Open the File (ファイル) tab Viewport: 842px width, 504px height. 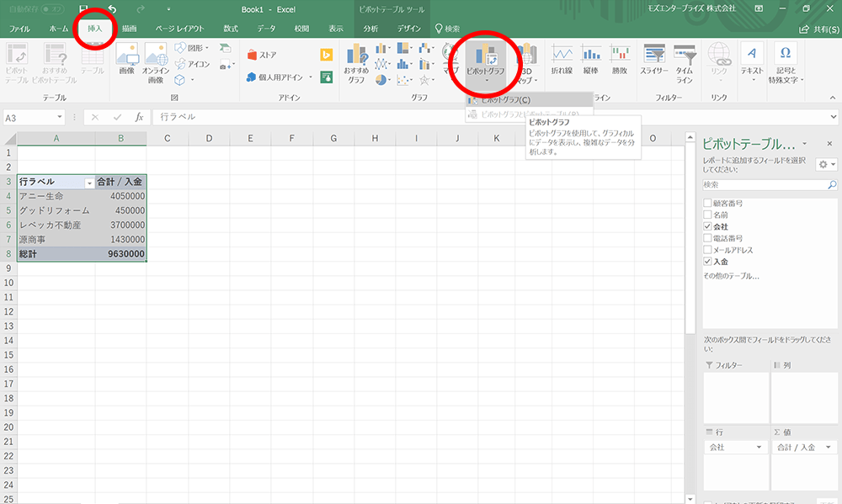(19, 29)
